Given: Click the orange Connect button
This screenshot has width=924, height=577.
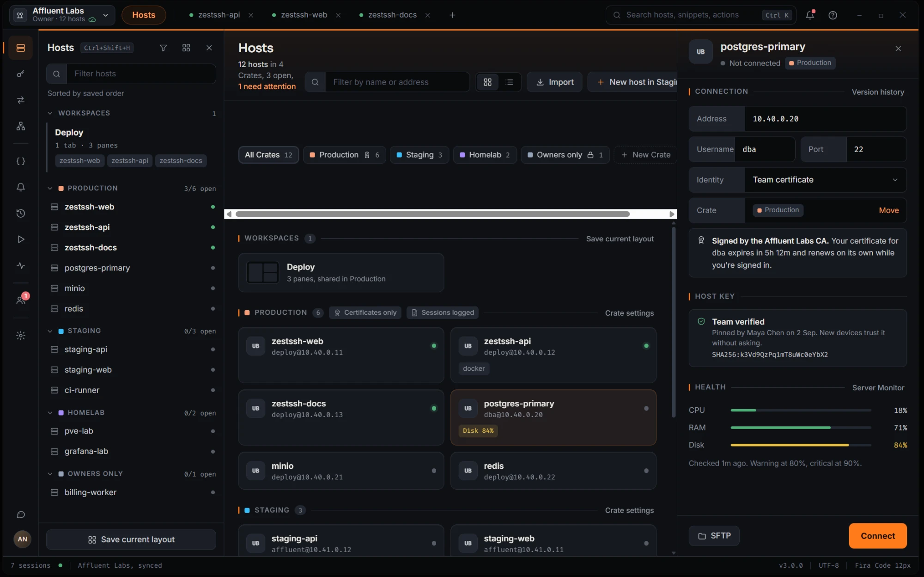Looking at the screenshot, I should (x=877, y=536).
